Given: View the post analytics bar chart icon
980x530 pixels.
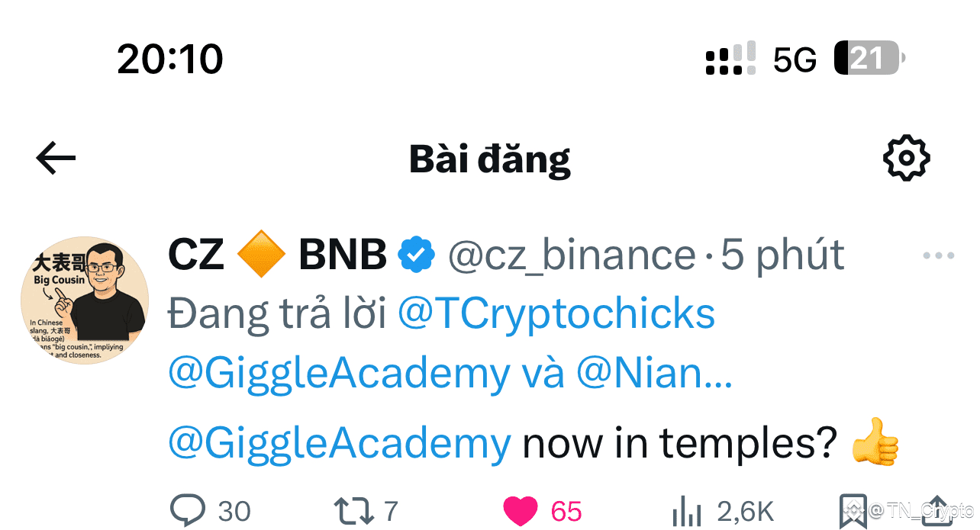Looking at the screenshot, I should coord(686,510).
